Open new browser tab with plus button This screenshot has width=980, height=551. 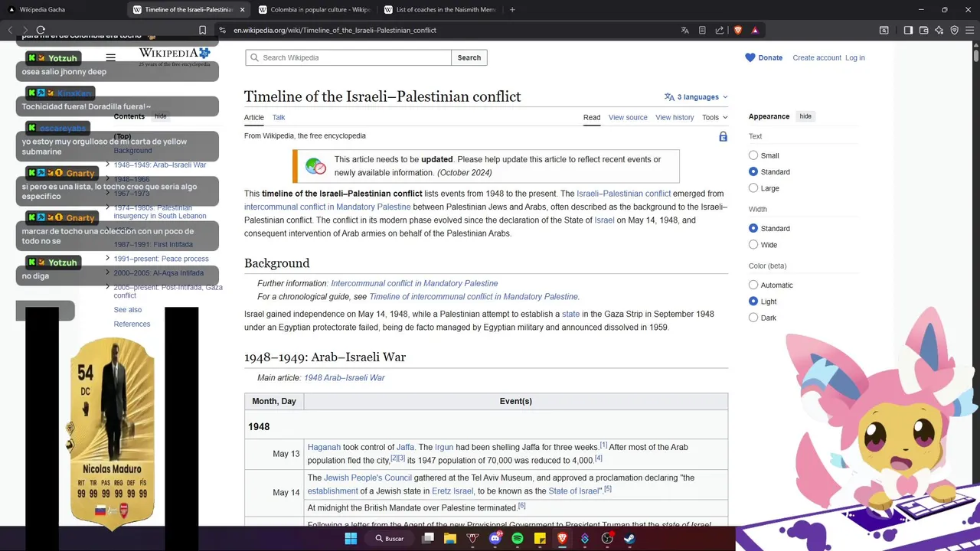[512, 10]
